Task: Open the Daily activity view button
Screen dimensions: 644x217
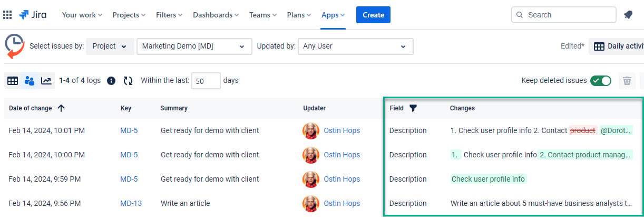Action: tap(616, 46)
